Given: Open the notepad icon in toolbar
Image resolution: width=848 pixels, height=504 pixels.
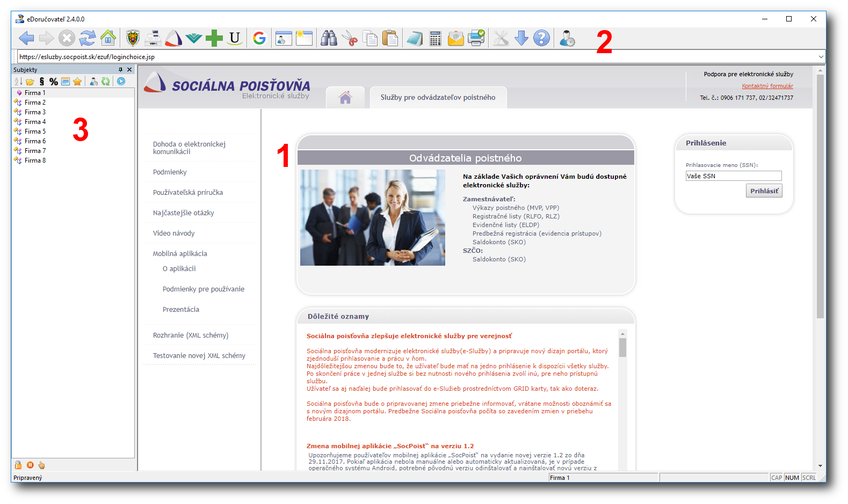Looking at the screenshot, I should 415,38.
